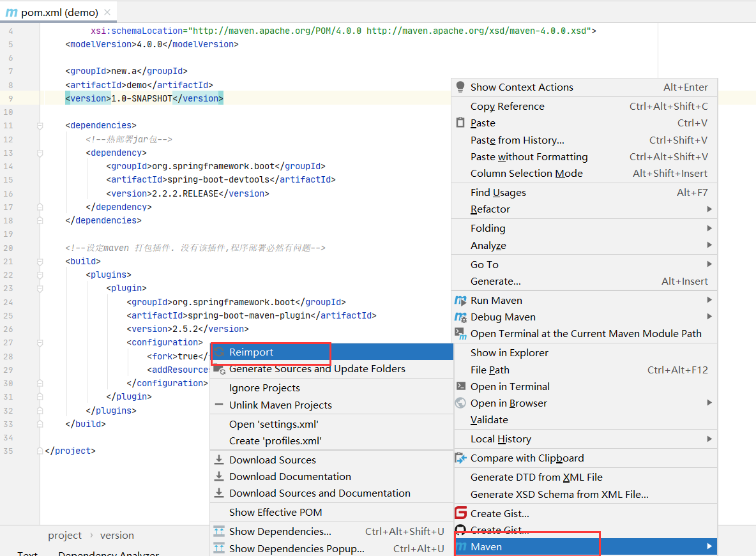Collapse the plugin tag fold marker at line 23
The width and height of the screenshot is (756, 556).
pos(40,289)
